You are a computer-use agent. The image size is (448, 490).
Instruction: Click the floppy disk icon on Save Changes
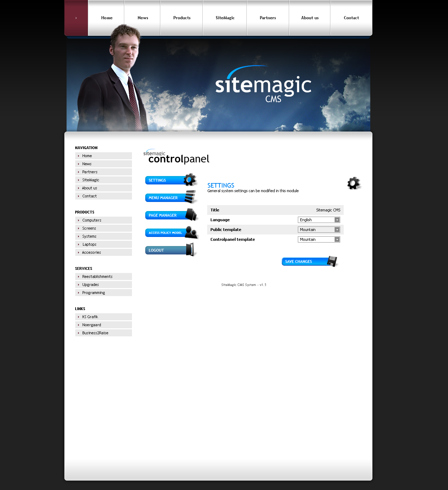click(x=332, y=261)
